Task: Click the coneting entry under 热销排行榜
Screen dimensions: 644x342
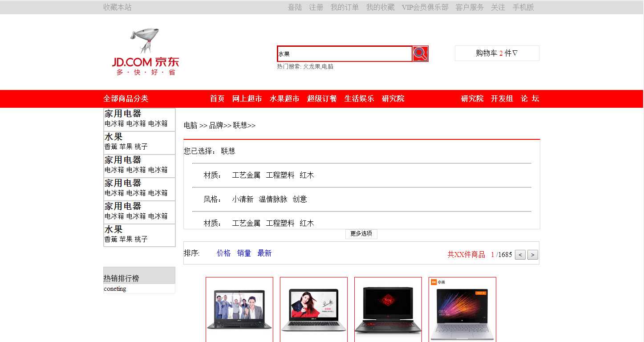Action: 115,289
